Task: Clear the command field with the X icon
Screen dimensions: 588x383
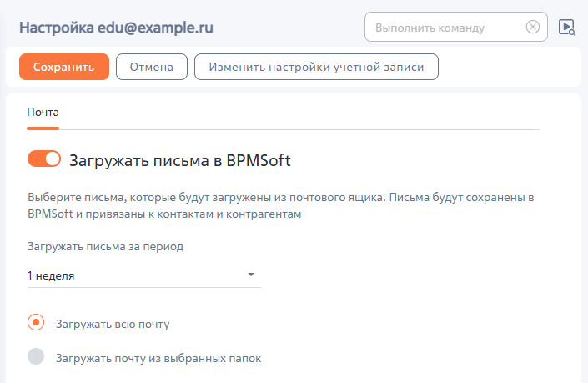Action: pos(532,27)
